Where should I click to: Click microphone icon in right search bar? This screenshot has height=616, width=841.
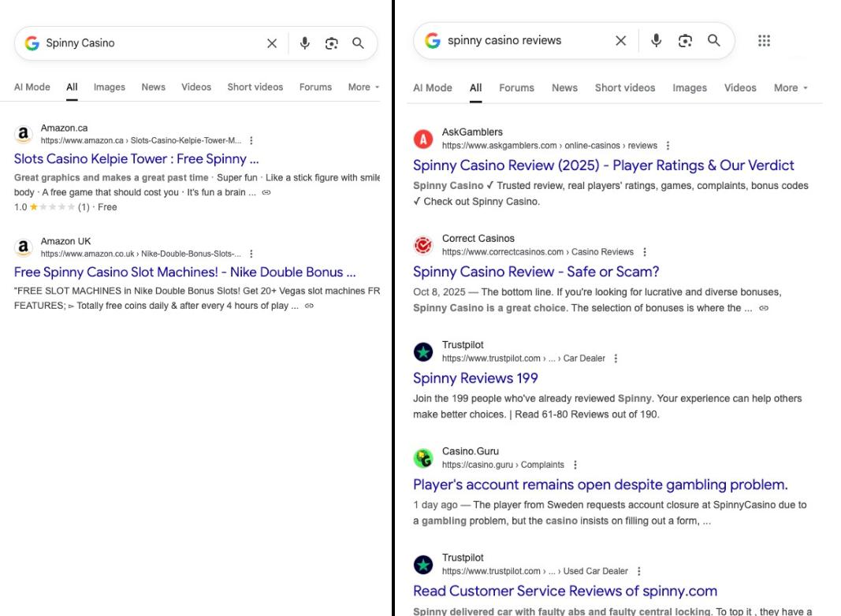[655, 40]
